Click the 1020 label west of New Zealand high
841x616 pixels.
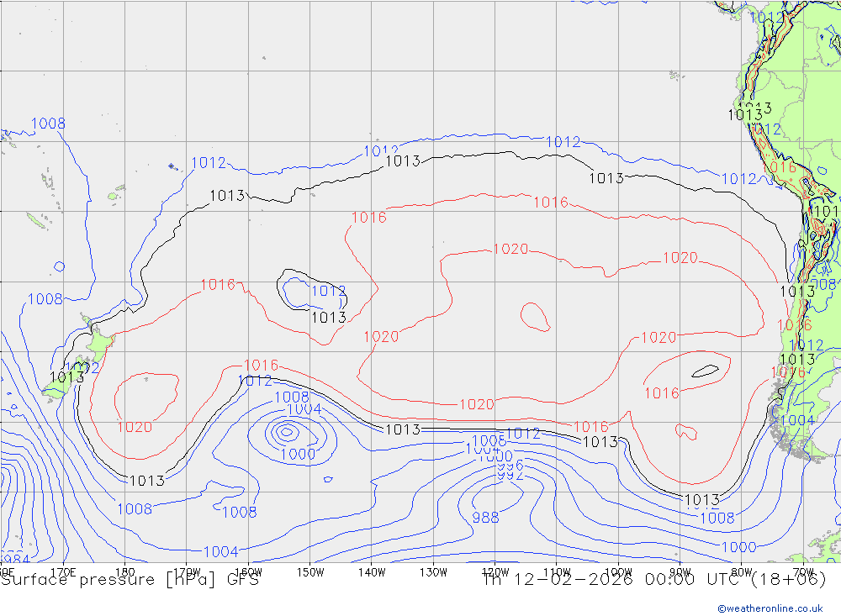(x=134, y=427)
